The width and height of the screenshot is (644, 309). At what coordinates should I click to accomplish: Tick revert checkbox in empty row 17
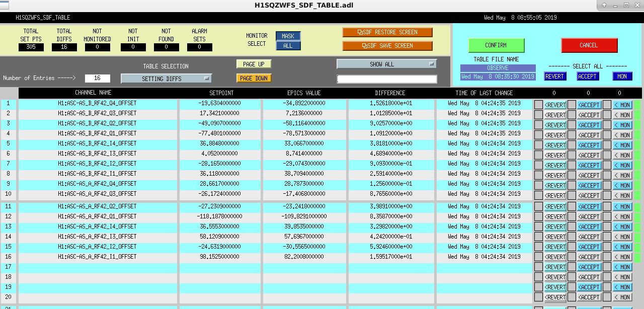(538, 267)
